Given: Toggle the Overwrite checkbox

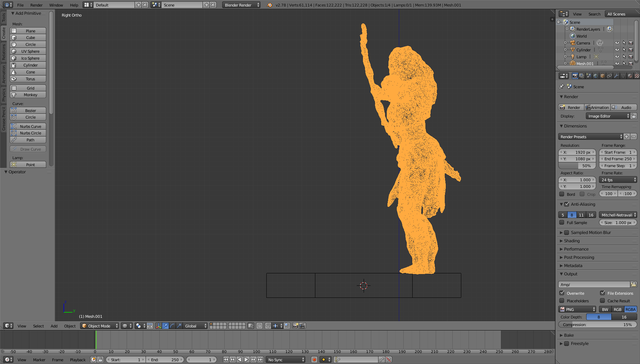Looking at the screenshot, I should click(x=562, y=293).
